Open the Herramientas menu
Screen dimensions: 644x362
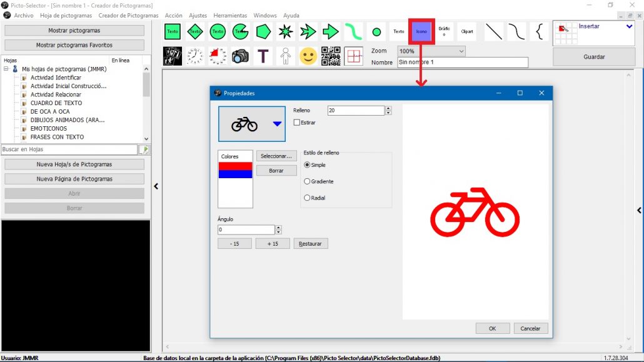tap(230, 15)
